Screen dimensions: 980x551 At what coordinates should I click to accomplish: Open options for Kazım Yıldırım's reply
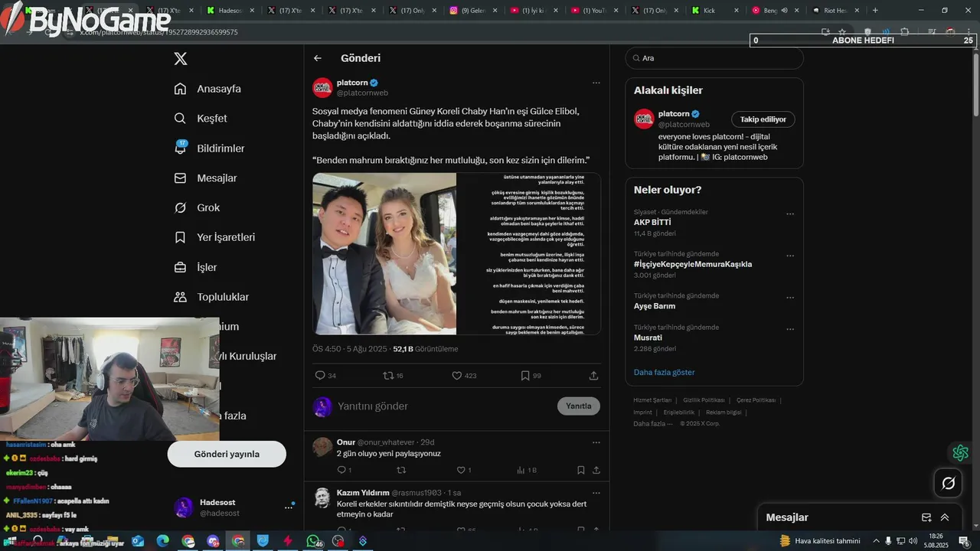click(x=596, y=493)
